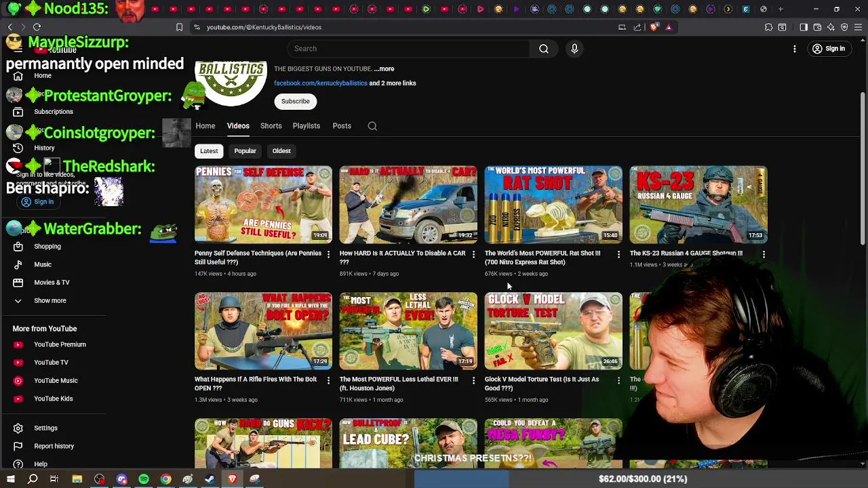This screenshot has height=488, width=868.
Task: Open a new browser tab with plus icon
Action: coord(781,9)
